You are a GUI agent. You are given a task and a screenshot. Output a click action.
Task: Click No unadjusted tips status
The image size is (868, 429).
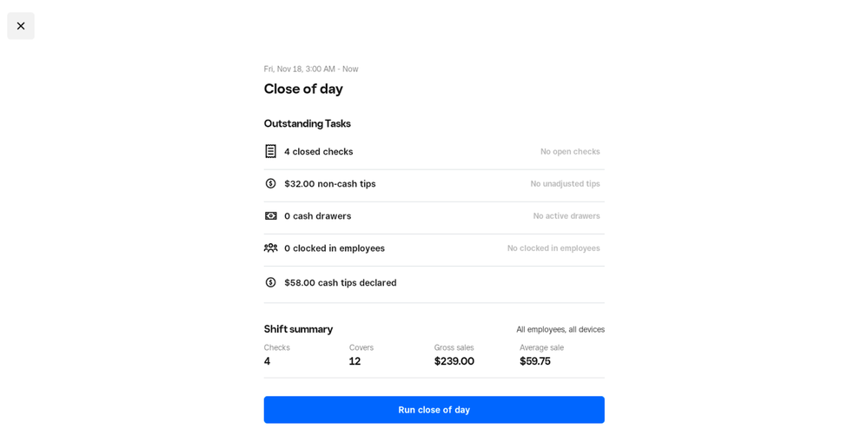click(x=565, y=184)
